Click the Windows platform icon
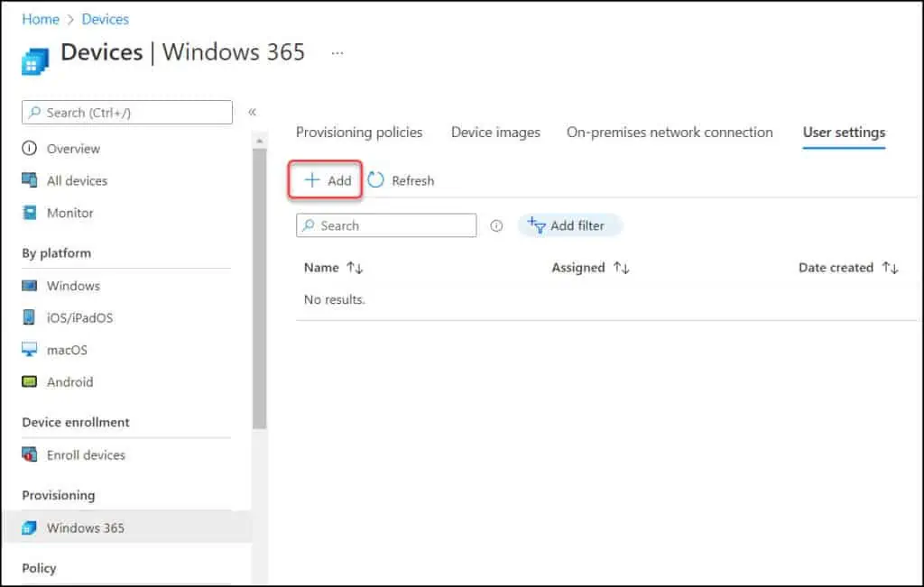924x587 pixels. (x=30, y=286)
